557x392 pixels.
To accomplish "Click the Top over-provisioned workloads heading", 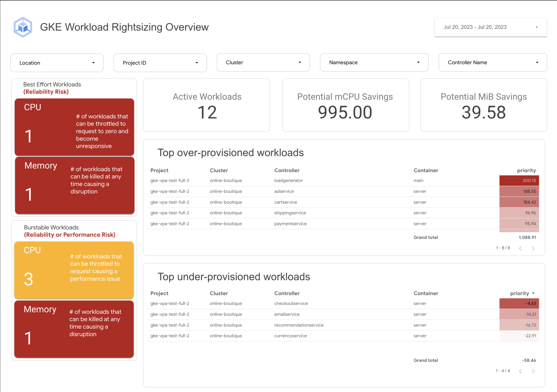I will [x=230, y=153].
